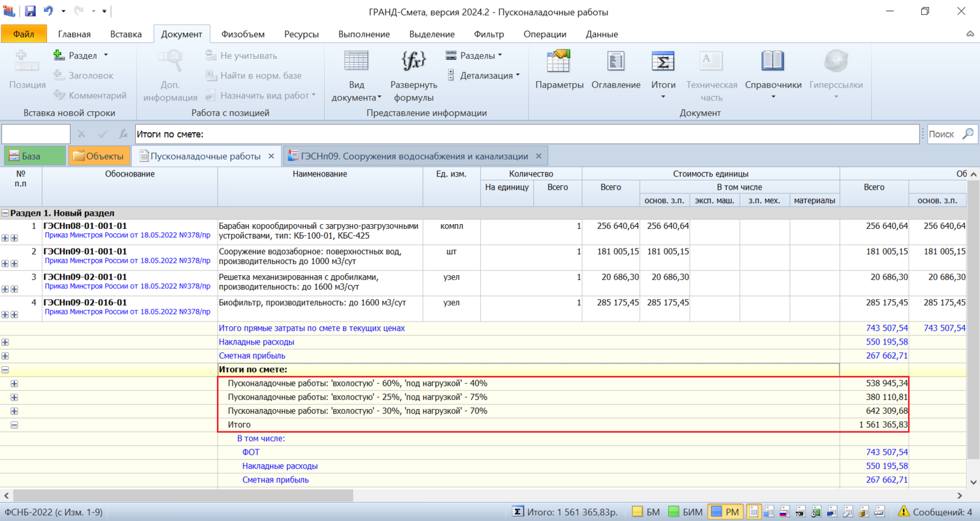Switch calculation mode to БИМ
This screenshot has width=980, height=521.
pyautogui.click(x=684, y=512)
